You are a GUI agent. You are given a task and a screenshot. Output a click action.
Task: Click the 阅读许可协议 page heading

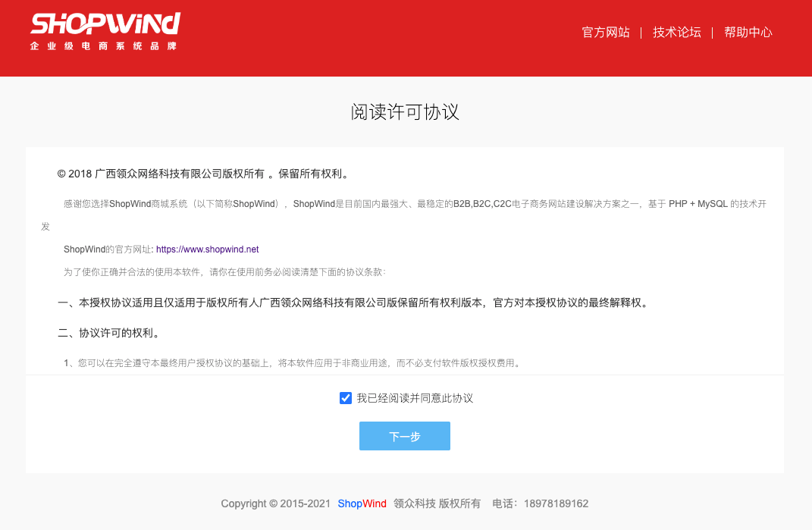[404, 112]
